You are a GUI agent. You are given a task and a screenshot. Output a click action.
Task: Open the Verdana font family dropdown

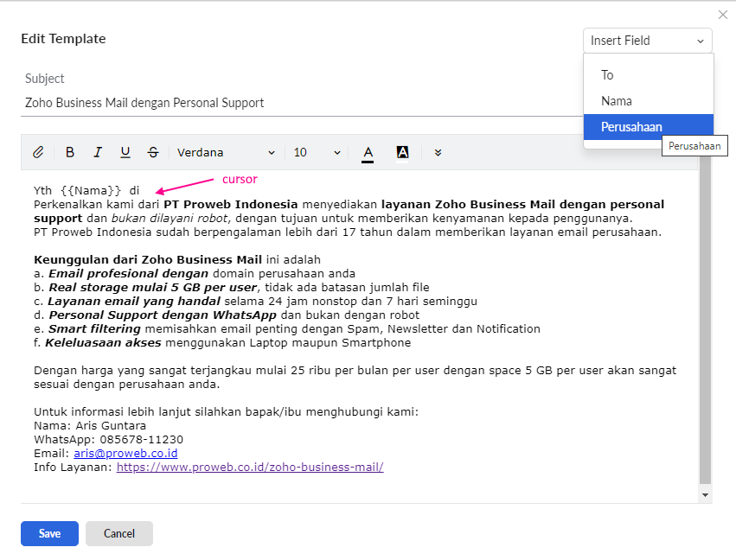click(x=227, y=153)
